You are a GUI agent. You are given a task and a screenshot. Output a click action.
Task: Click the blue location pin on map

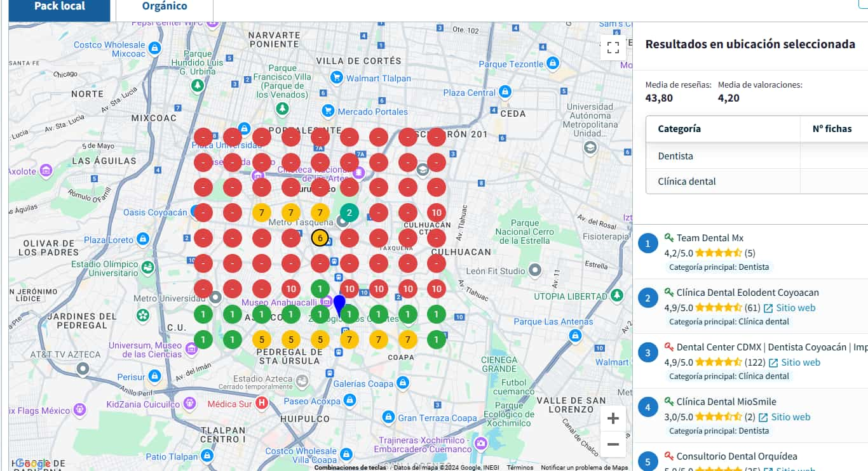[x=339, y=305]
